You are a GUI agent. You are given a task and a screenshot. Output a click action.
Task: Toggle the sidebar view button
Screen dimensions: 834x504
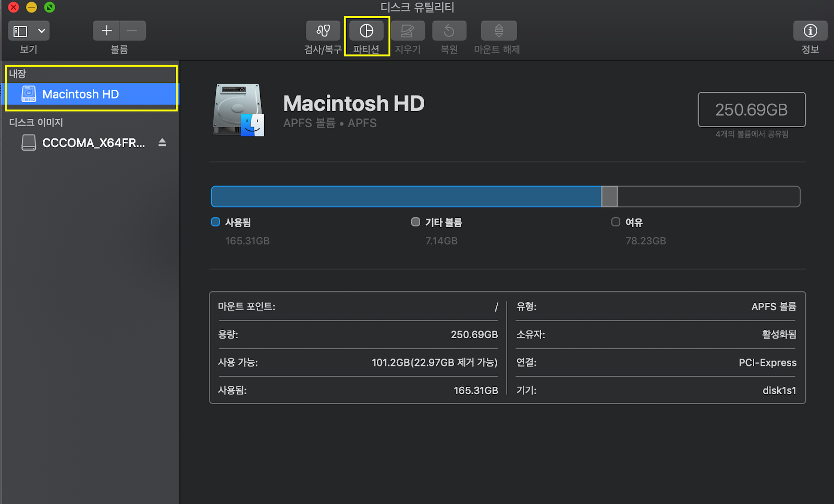pyautogui.click(x=20, y=31)
